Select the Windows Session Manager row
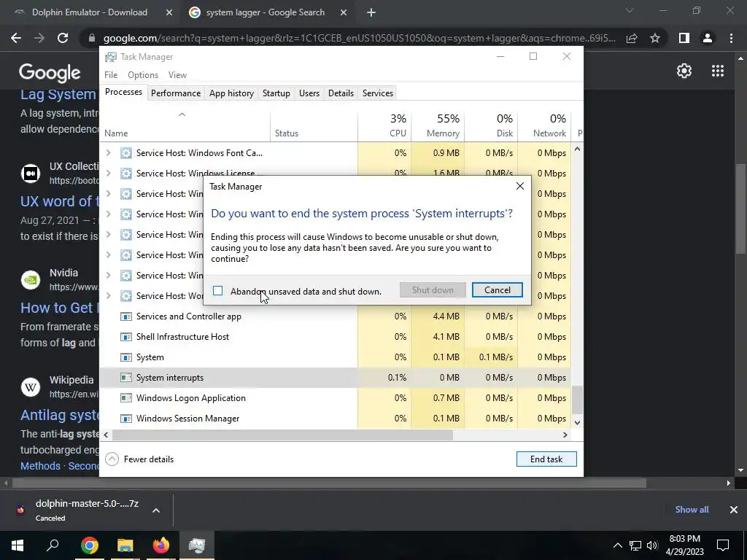This screenshot has width=747, height=560. click(x=335, y=419)
